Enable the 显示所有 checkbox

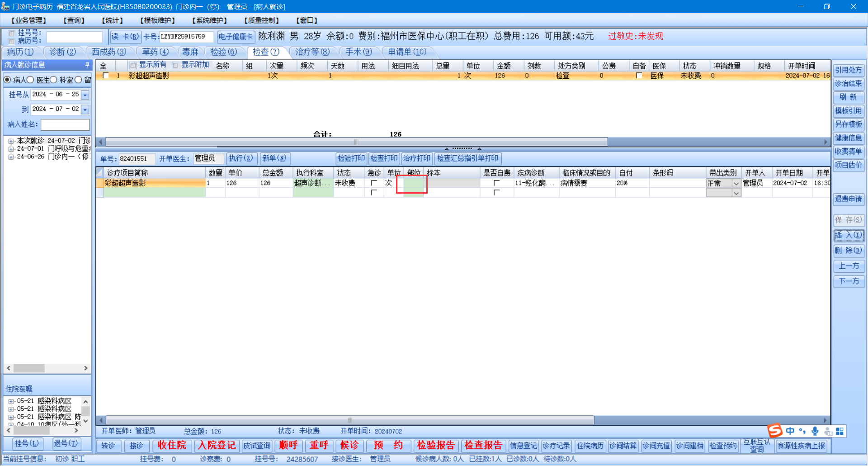(133, 65)
